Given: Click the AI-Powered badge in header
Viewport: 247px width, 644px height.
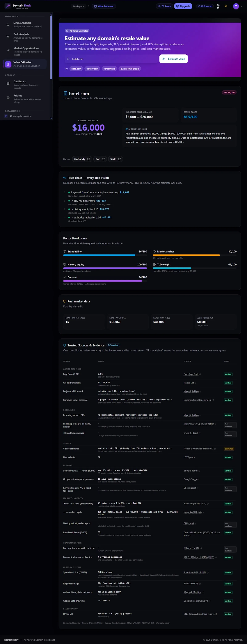Looking at the screenshot, I should [205, 6].
